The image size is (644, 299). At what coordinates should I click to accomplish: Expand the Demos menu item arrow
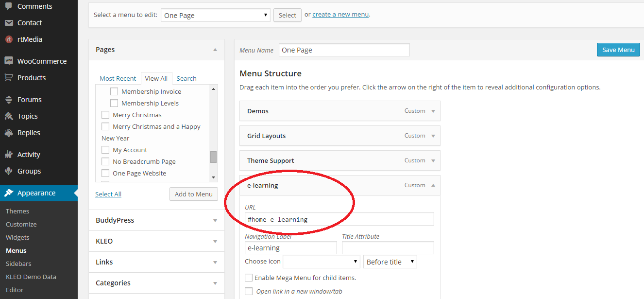[433, 111]
